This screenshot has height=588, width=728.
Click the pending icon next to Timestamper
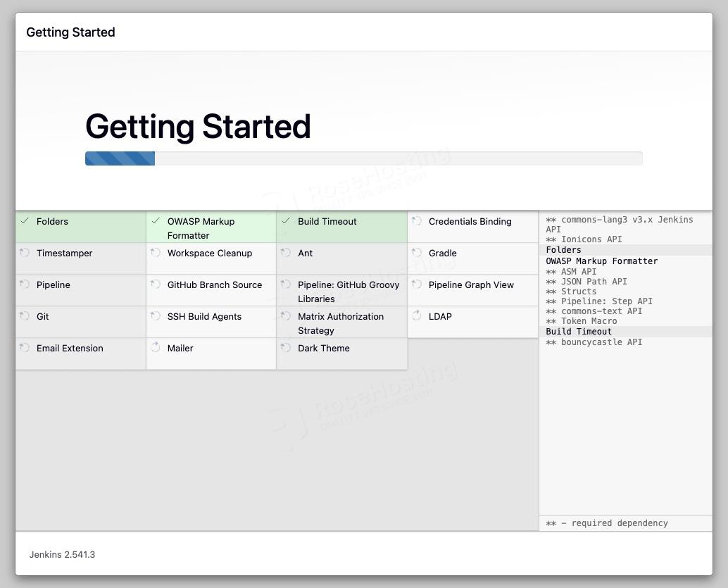pyautogui.click(x=25, y=253)
